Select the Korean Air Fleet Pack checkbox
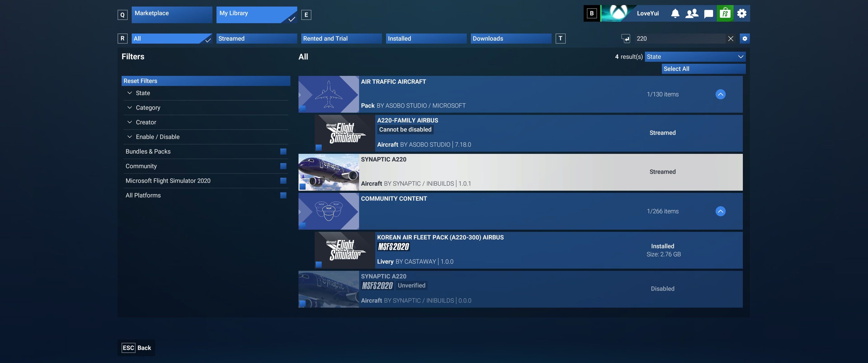Viewport: 868px width, 363px height. (x=319, y=264)
